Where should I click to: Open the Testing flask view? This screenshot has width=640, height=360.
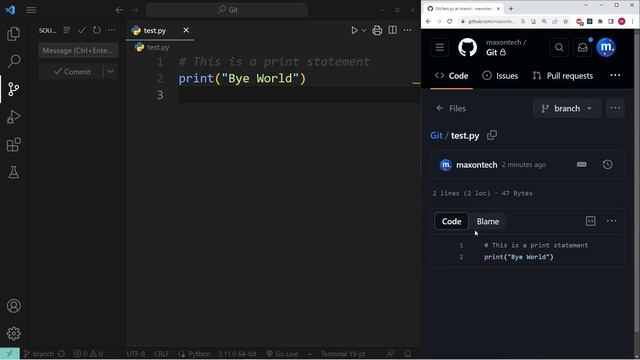tap(13, 172)
